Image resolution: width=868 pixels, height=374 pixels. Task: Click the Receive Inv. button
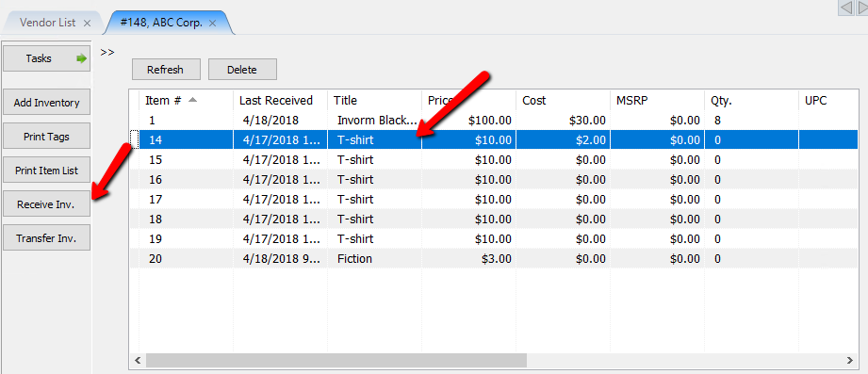pyautogui.click(x=46, y=204)
